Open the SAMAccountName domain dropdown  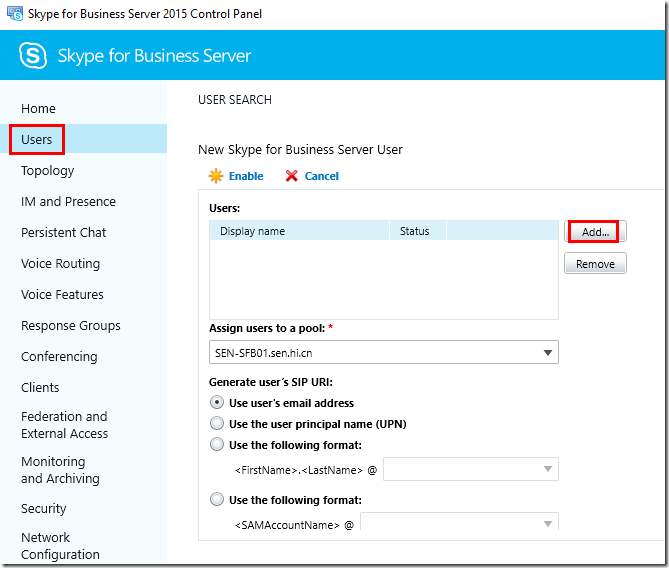459,522
